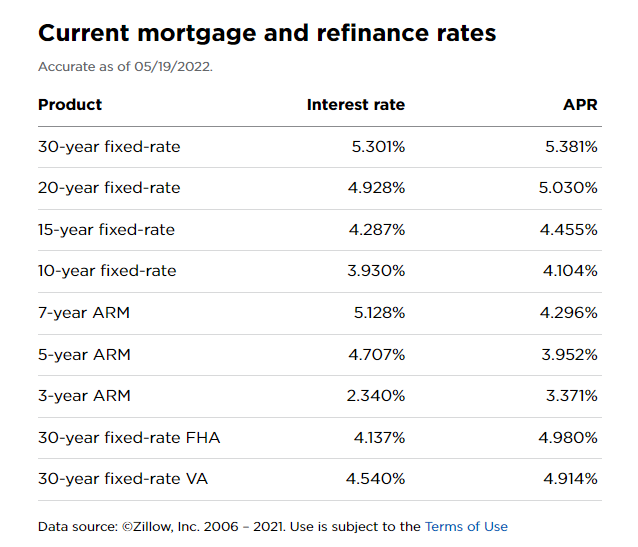Viewport: 638px width, 547px height.
Task: Select the 7-year ARM product label
Action: click(x=84, y=313)
